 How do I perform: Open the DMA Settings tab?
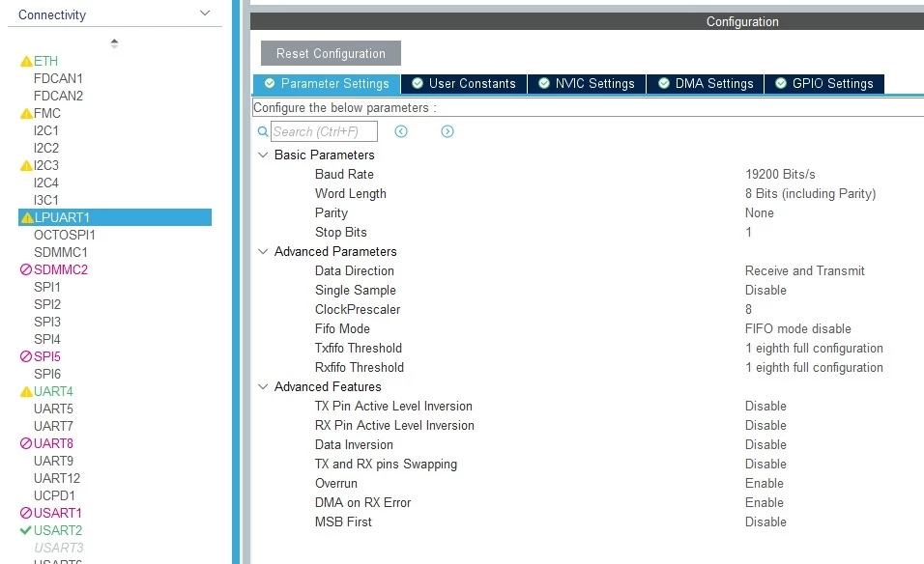tap(706, 84)
